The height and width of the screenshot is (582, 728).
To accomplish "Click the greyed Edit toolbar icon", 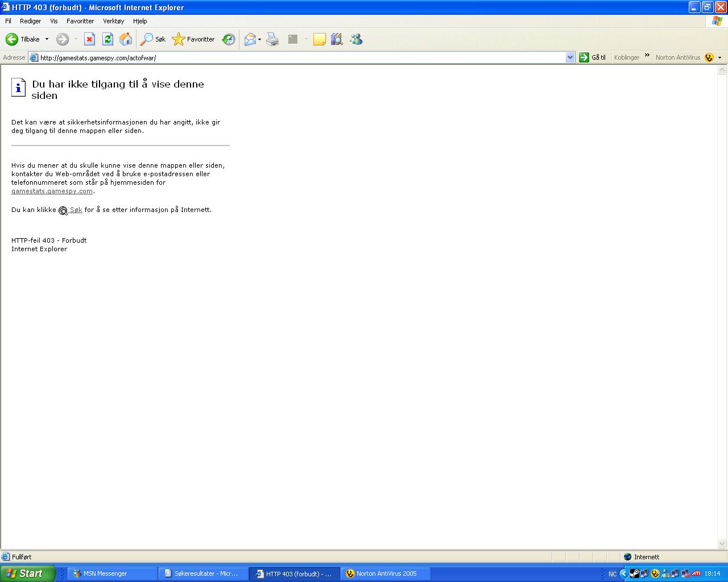I will click(293, 39).
